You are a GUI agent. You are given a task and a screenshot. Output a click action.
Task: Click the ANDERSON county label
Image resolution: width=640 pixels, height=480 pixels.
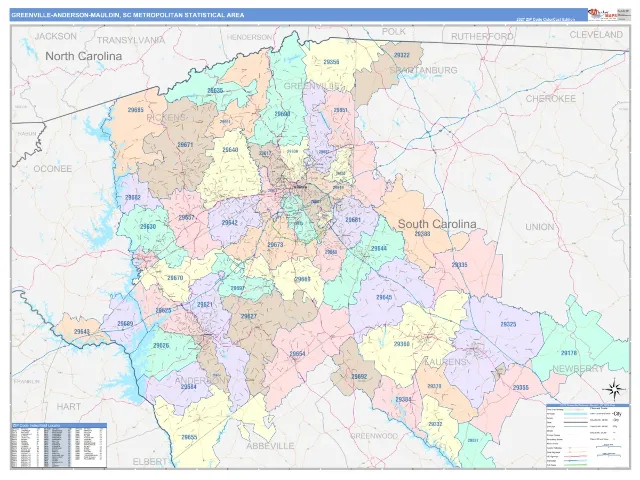(200, 380)
